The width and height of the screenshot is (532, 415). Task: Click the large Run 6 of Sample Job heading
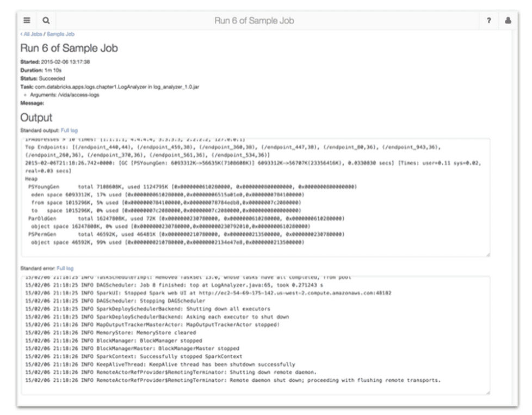pyautogui.click(x=69, y=48)
